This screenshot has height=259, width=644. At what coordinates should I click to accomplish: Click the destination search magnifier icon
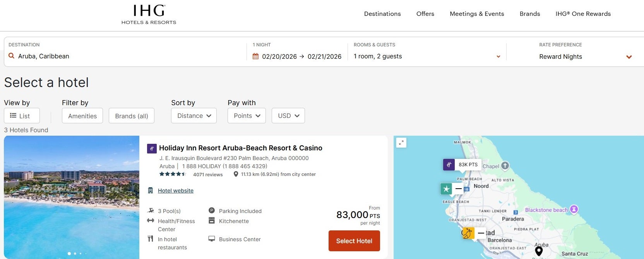click(x=11, y=56)
